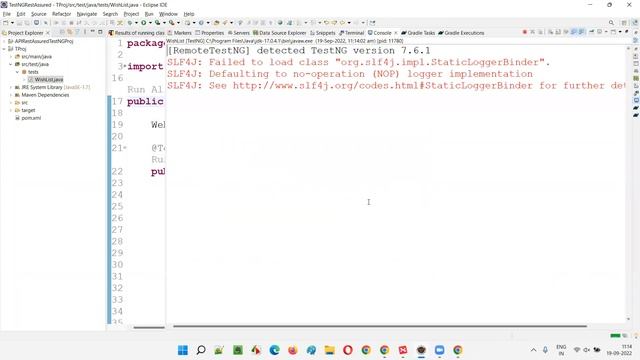
Task: Minimize the Project Explorer panel
Action: pos(93,32)
